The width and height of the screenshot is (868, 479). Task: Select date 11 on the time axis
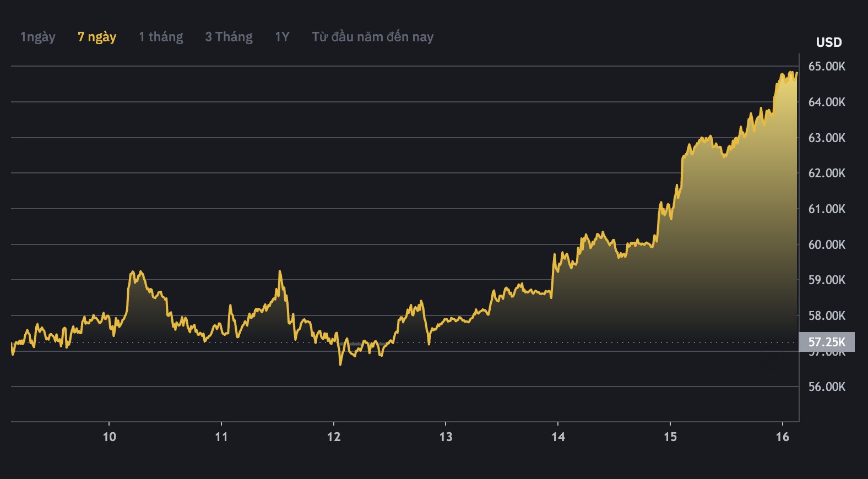(x=221, y=437)
